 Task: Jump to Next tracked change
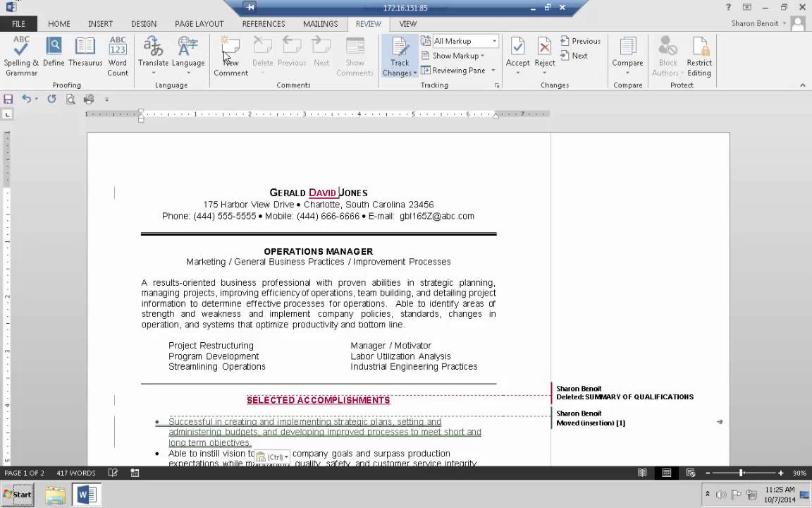(x=574, y=56)
